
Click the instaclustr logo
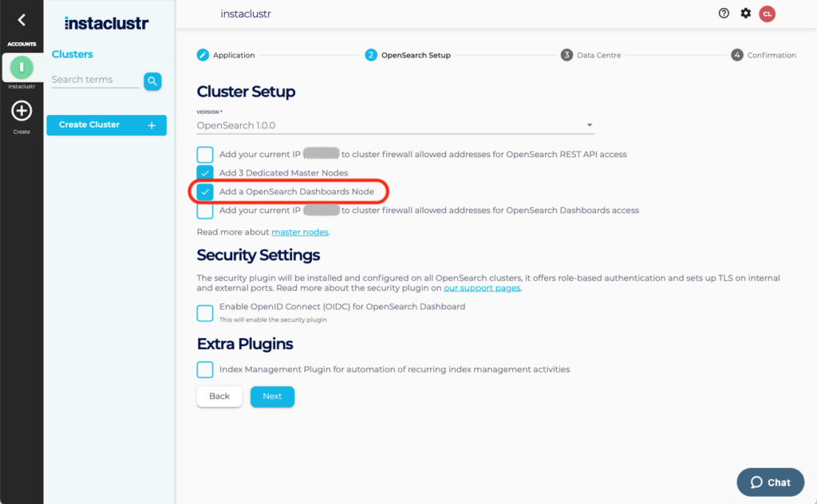[106, 23]
